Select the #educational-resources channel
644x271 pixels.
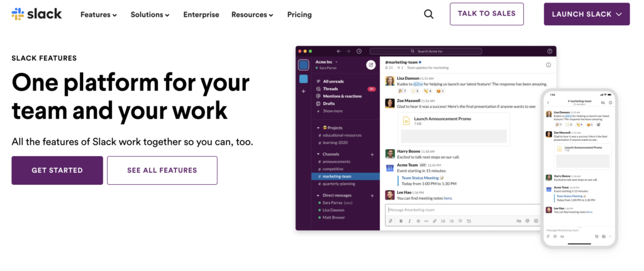[x=342, y=135]
